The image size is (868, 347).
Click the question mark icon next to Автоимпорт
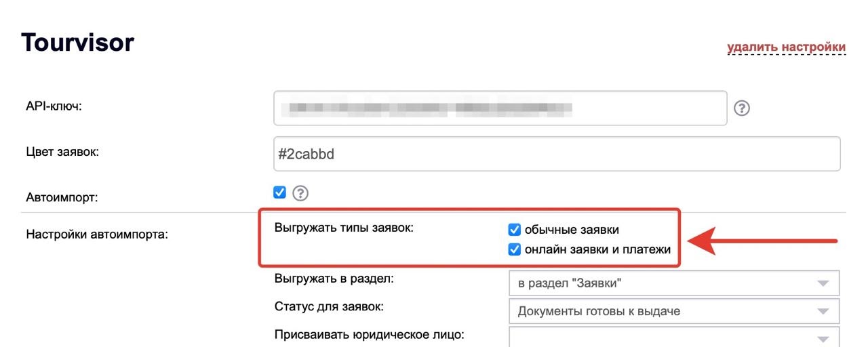click(x=300, y=193)
